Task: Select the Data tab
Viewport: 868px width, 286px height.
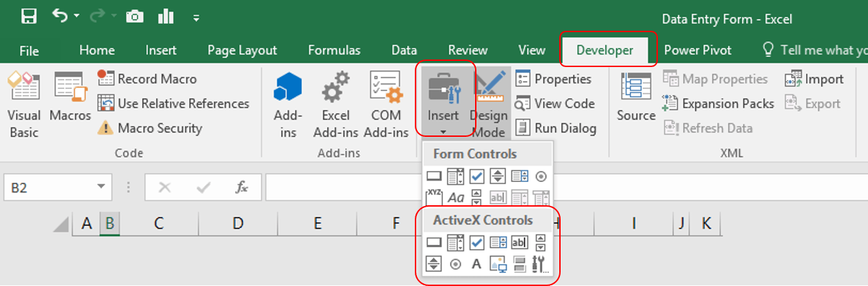Action: click(x=404, y=50)
